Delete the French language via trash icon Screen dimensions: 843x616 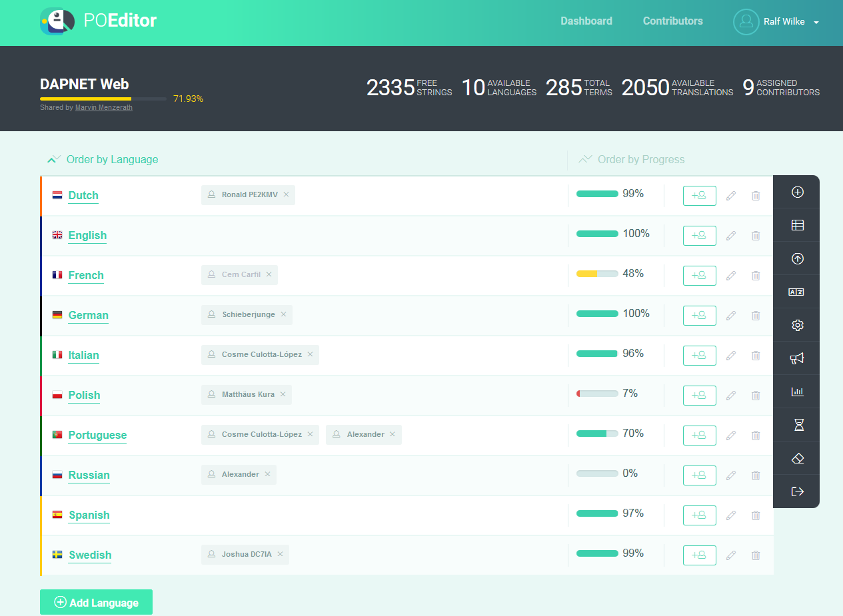point(756,276)
